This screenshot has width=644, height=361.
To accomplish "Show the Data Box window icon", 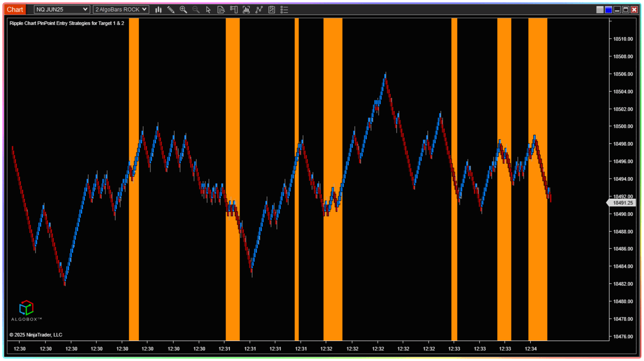I will click(x=221, y=10).
